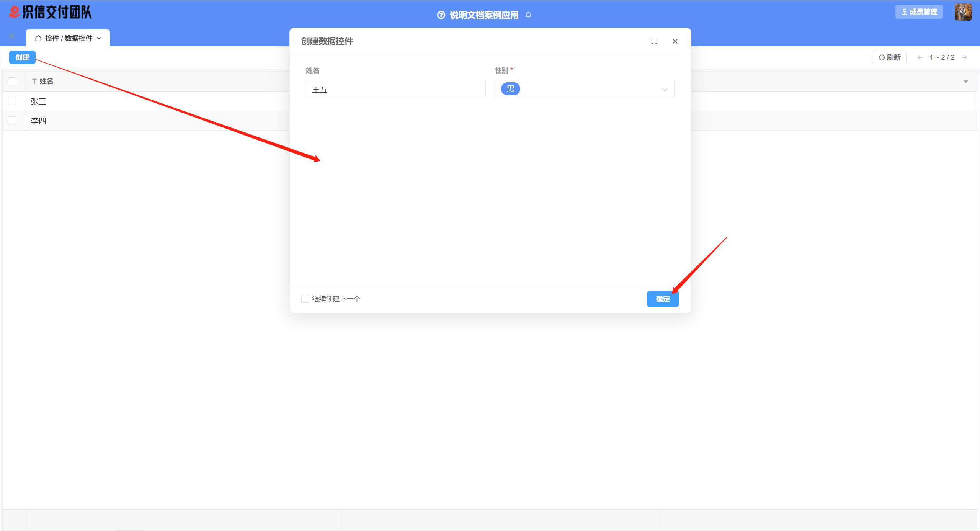Click the 姓名 input containing 王五

click(x=395, y=89)
